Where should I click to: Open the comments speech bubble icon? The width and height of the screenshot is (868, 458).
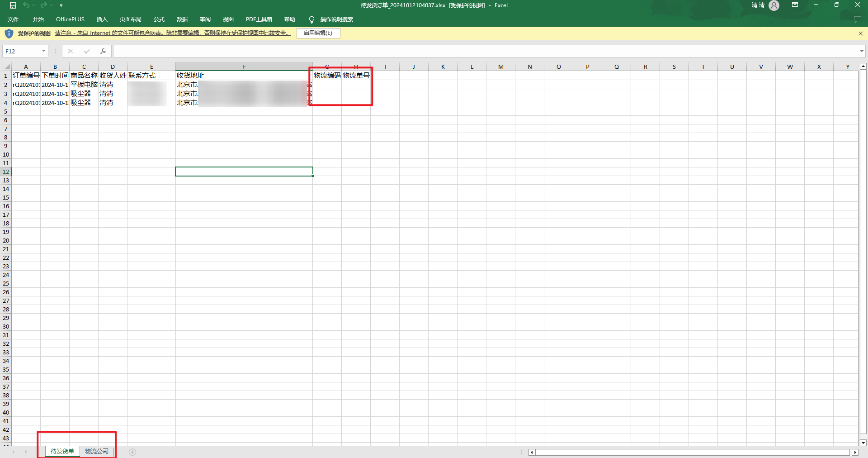coord(857,19)
